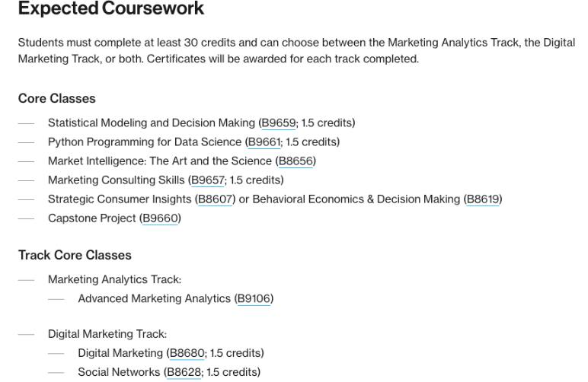
Task: Follow the B8656 Market Intelligence link
Action: [x=296, y=161]
